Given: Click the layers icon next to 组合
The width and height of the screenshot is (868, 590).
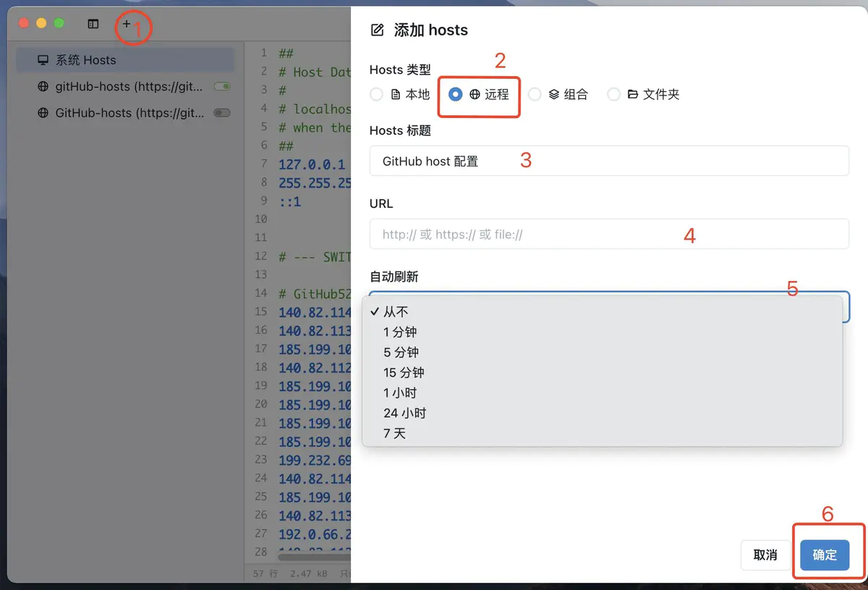Looking at the screenshot, I should [554, 94].
